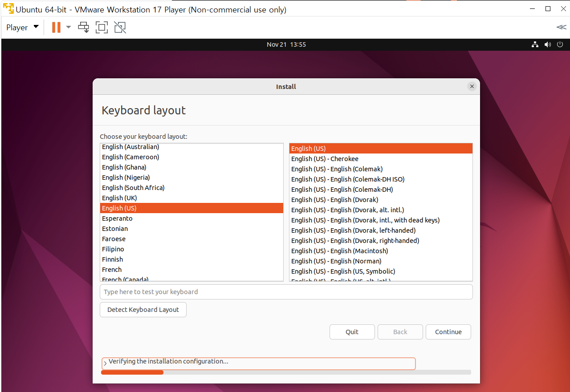Close the Install dialog
This screenshot has width=570, height=392.
click(472, 86)
